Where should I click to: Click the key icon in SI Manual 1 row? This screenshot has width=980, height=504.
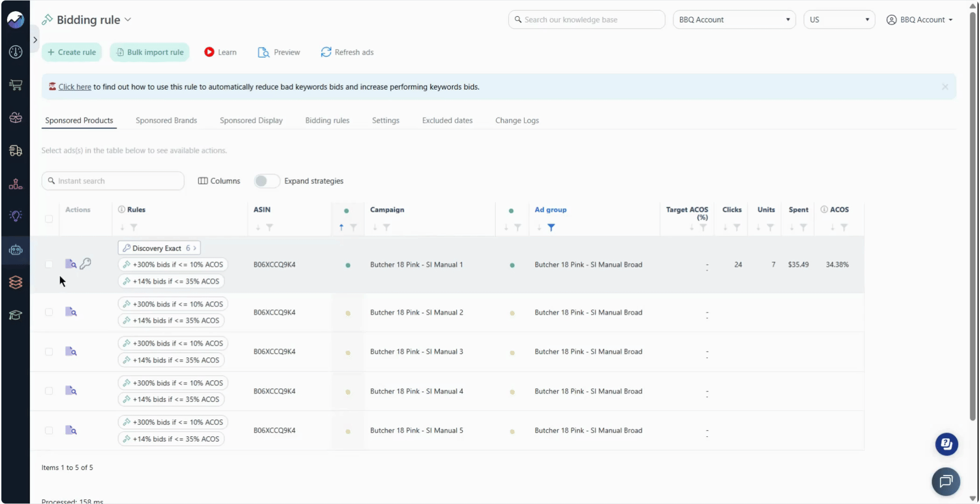click(85, 264)
